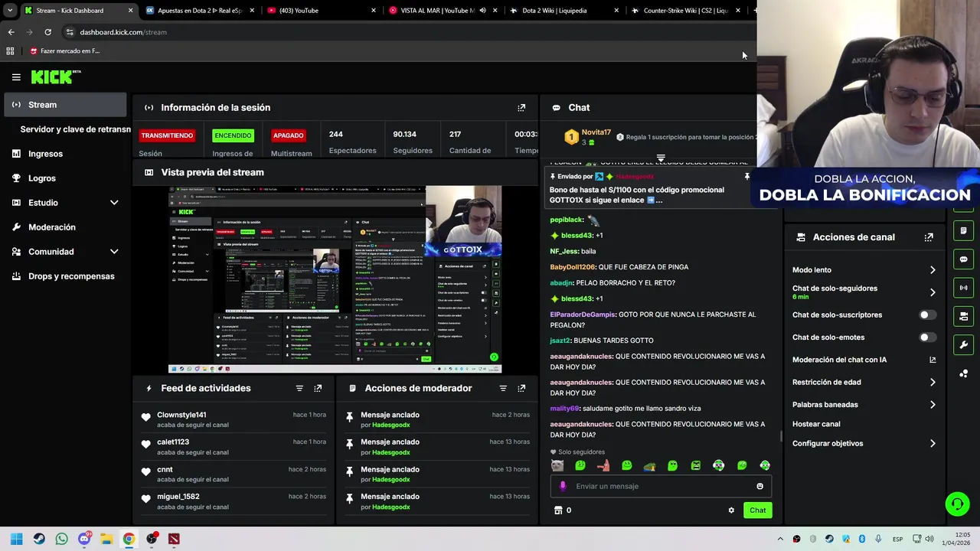980x551 pixels.
Task: Pop out the Feed de actividades panel
Action: coord(318,388)
